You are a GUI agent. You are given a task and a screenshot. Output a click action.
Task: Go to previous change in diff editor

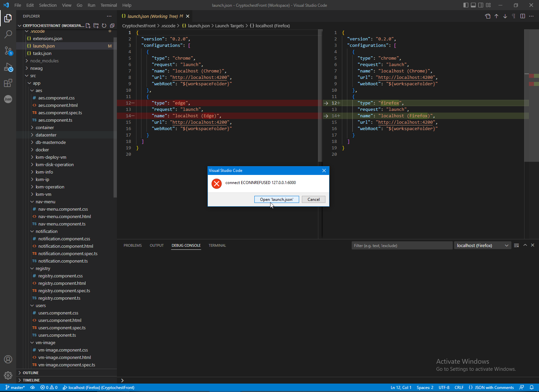pos(496,16)
